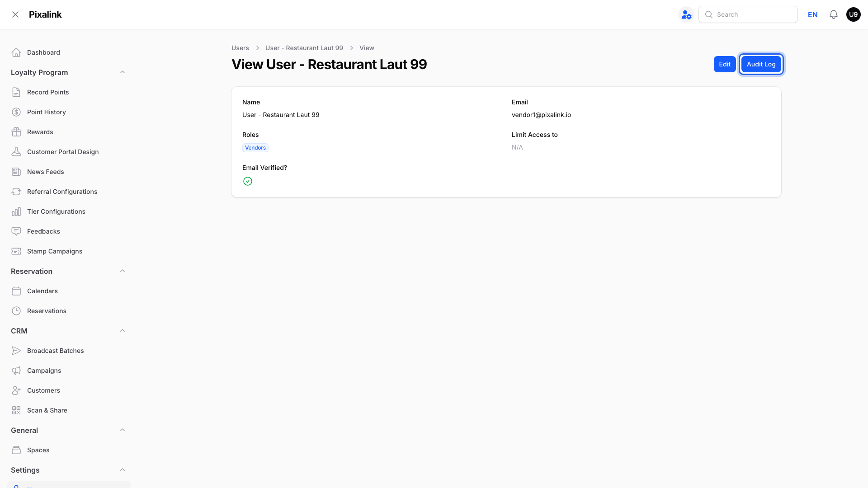Screen dimensions: 868x488
Task: Click the green email verified checkmark
Action: pyautogui.click(x=248, y=181)
